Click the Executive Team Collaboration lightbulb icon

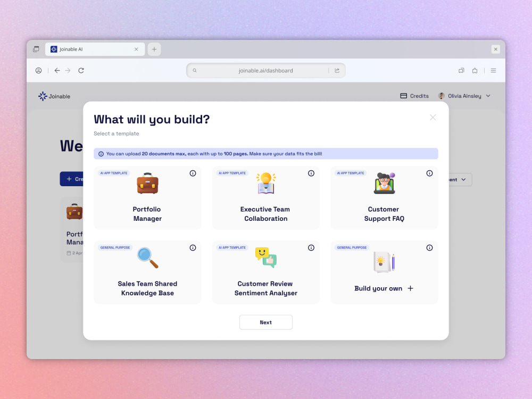click(266, 183)
